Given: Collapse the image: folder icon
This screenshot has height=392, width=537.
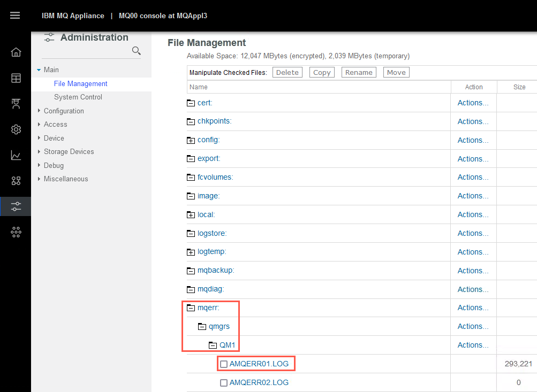Looking at the screenshot, I should coord(191,196).
